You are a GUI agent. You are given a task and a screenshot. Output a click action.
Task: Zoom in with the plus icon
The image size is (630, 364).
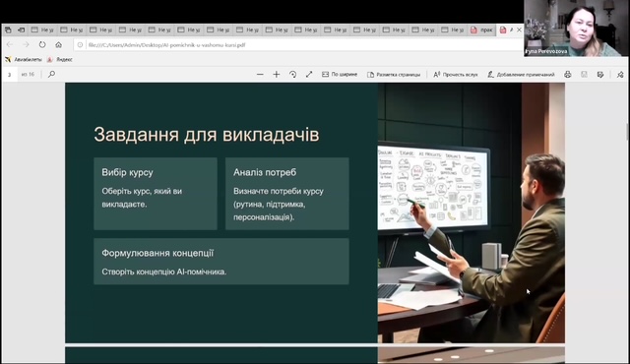[276, 74]
